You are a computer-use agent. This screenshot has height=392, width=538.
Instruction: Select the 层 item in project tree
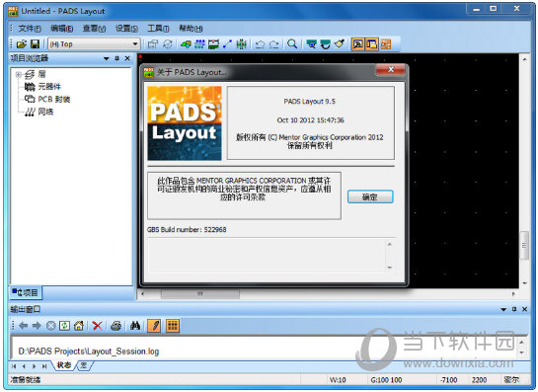41,74
